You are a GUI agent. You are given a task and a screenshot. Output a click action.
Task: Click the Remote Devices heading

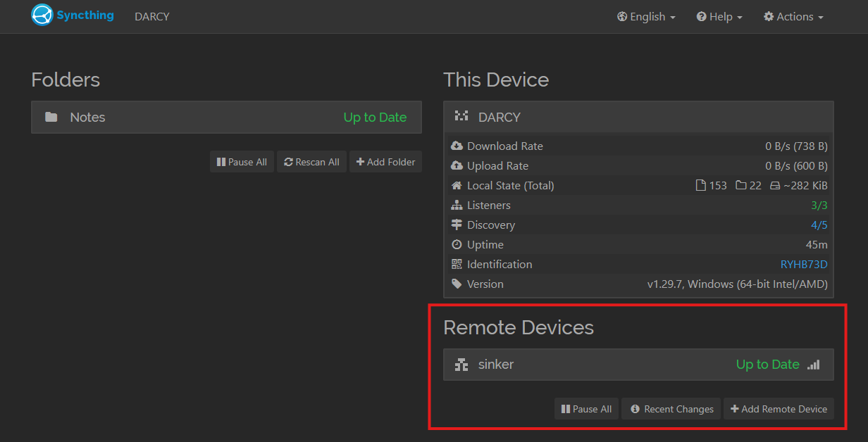click(x=519, y=327)
